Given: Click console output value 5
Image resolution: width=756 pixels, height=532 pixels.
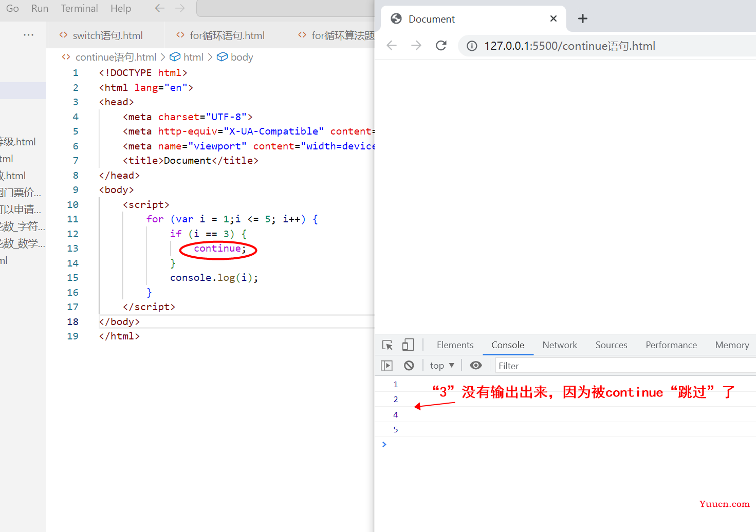Looking at the screenshot, I should tap(396, 430).
